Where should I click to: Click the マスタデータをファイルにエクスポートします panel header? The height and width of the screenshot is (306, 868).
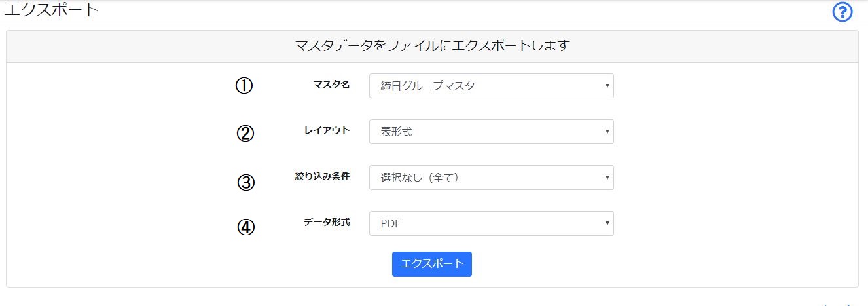[x=432, y=47]
